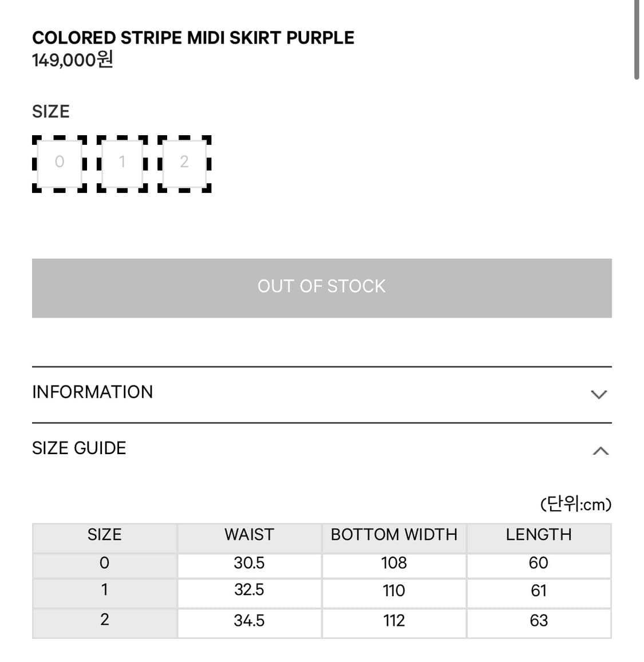Click the 단위:cm unit label
This screenshot has width=644, height=662.
click(x=576, y=504)
